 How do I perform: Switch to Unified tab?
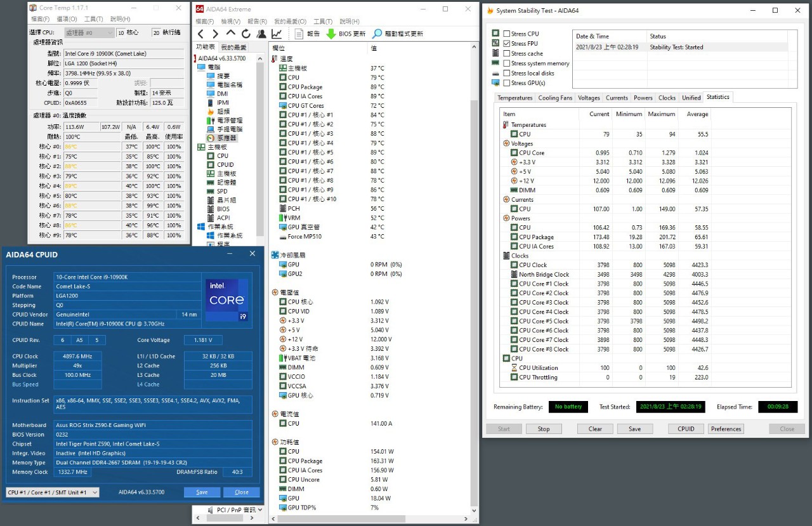(x=691, y=98)
